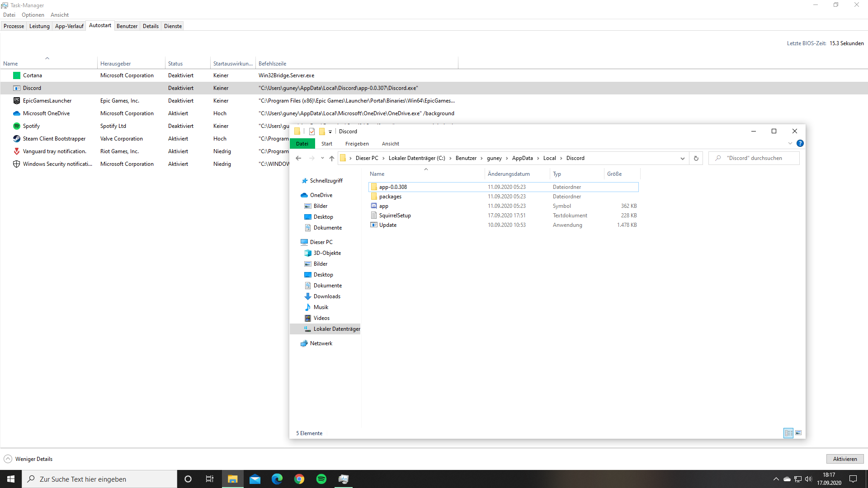Switch to the App-Verlauf tab
Viewport: 868px width, 488px height.
coord(69,26)
